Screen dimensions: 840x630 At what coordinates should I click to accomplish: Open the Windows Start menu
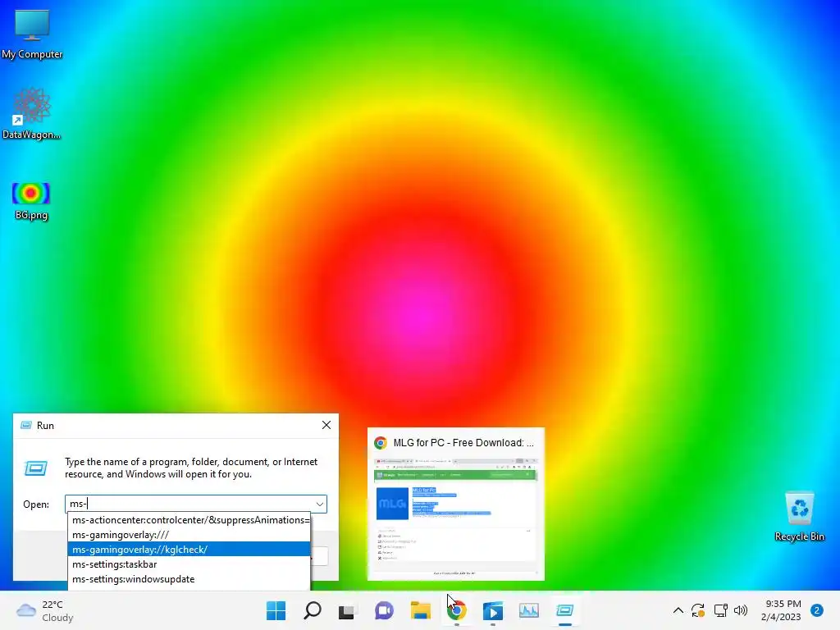[x=276, y=610]
